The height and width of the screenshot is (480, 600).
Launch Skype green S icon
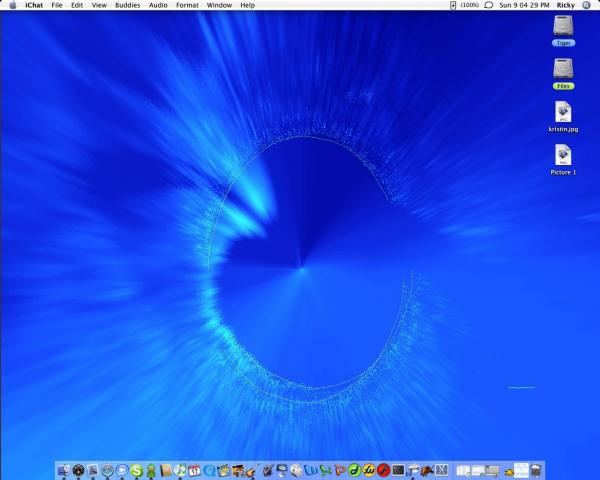(137, 470)
